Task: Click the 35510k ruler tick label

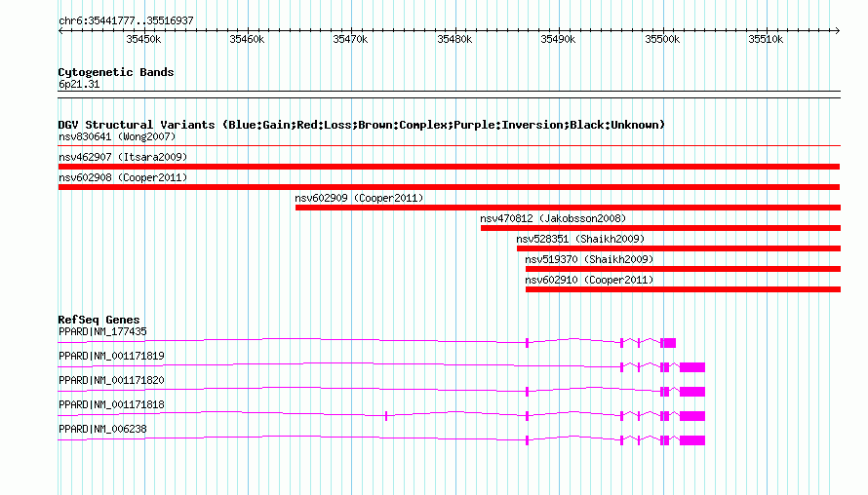Action: coord(766,39)
